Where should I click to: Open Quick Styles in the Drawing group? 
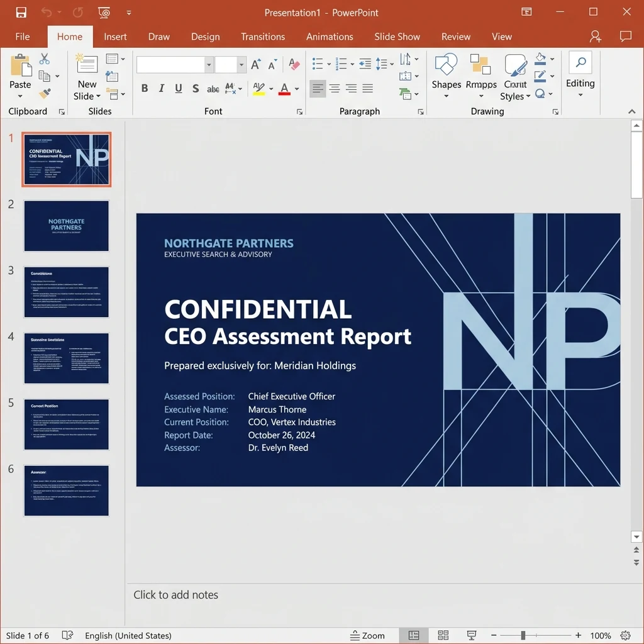tap(515, 77)
